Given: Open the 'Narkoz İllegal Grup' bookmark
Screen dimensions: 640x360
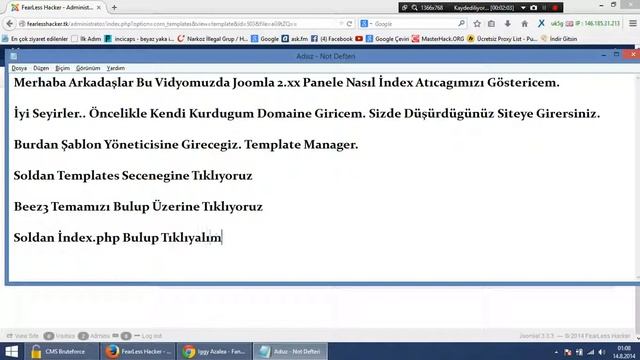Looking at the screenshot, I should pos(213,39).
